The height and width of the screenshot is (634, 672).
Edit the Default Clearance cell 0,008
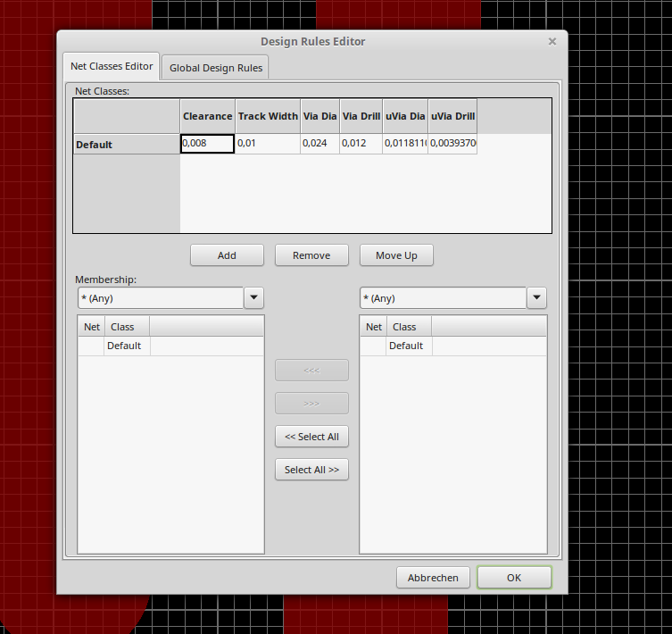click(207, 144)
